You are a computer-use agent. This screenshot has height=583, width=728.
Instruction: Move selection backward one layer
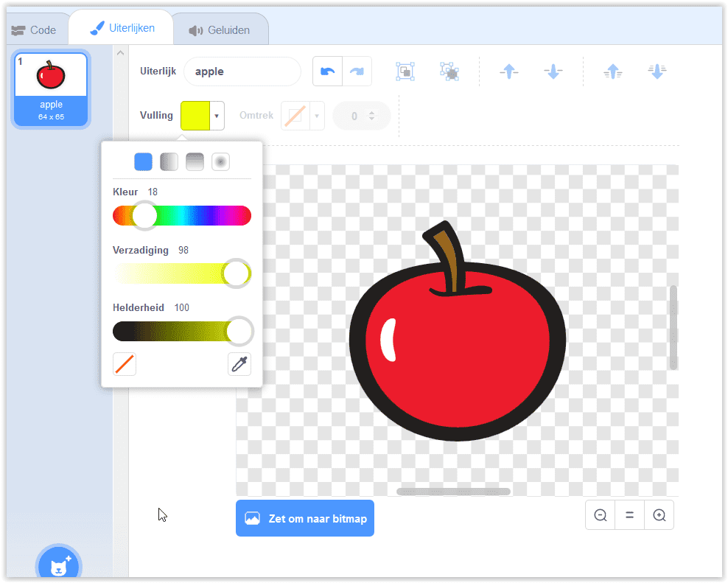click(x=553, y=71)
